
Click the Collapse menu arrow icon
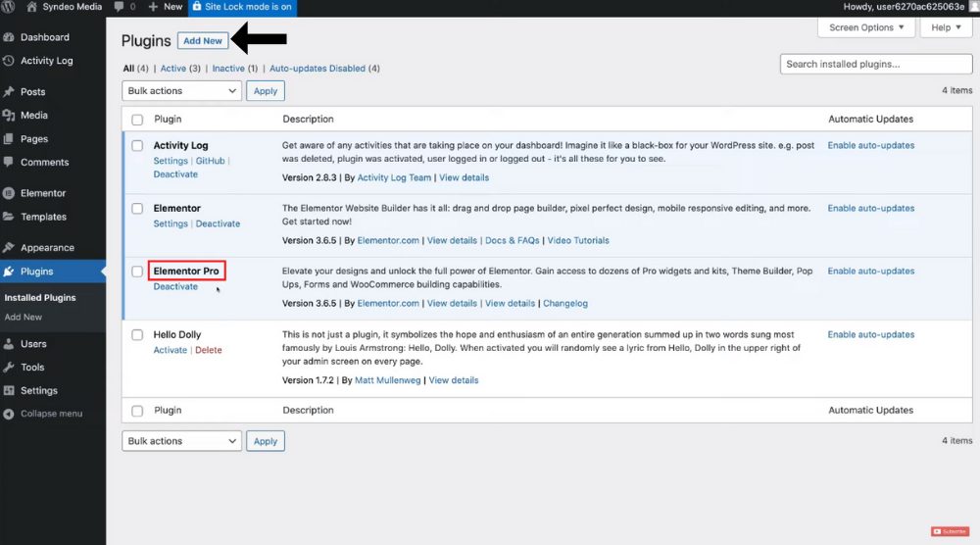click(x=9, y=414)
